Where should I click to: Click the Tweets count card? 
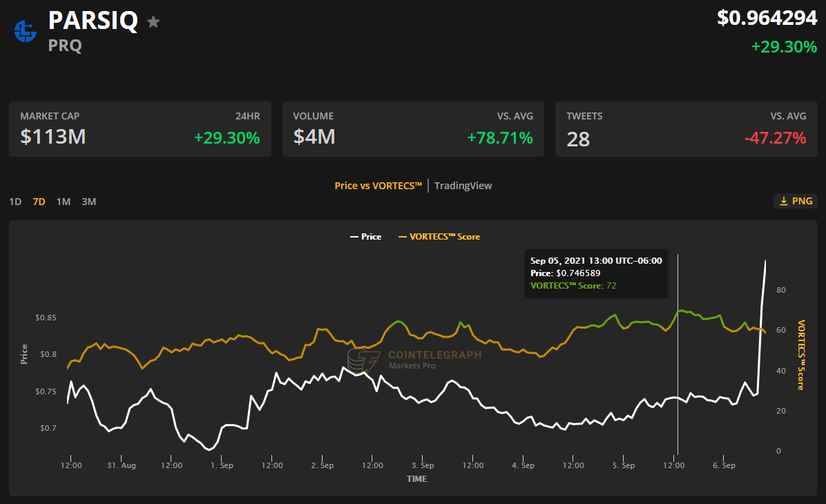point(686,129)
